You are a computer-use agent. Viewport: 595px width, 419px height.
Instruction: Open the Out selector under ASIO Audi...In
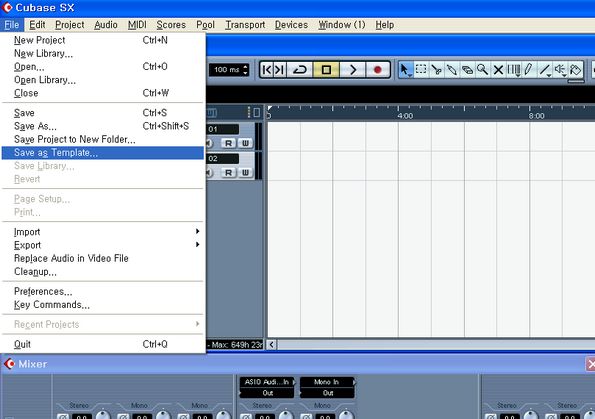(267, 393)
